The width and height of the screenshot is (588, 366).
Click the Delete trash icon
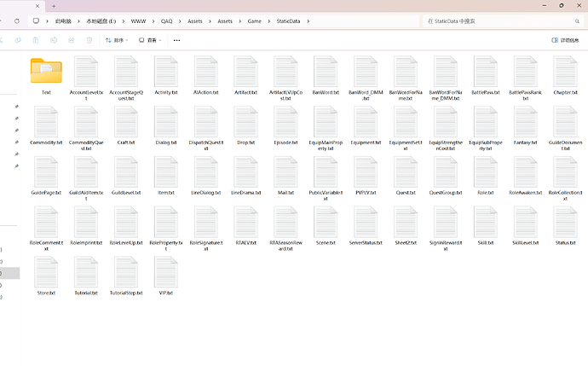coord(89,40)
